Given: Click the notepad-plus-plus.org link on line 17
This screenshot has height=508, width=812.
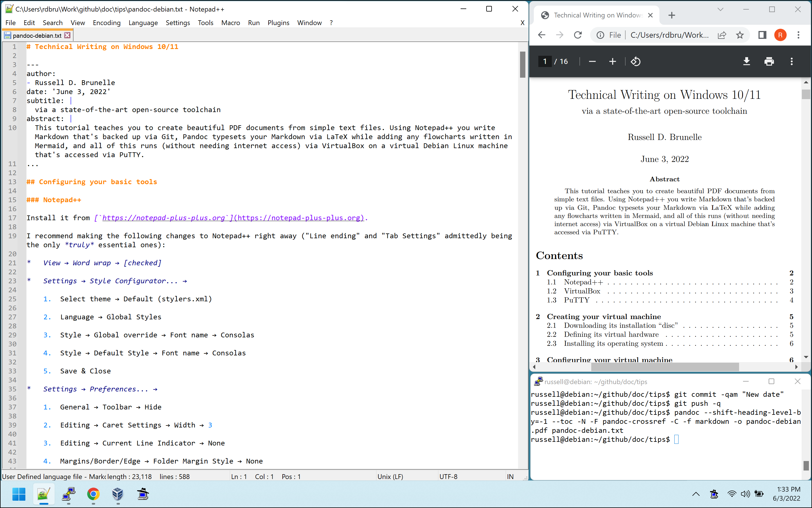Looking at the screenshot, I should (x=231, y=218).
